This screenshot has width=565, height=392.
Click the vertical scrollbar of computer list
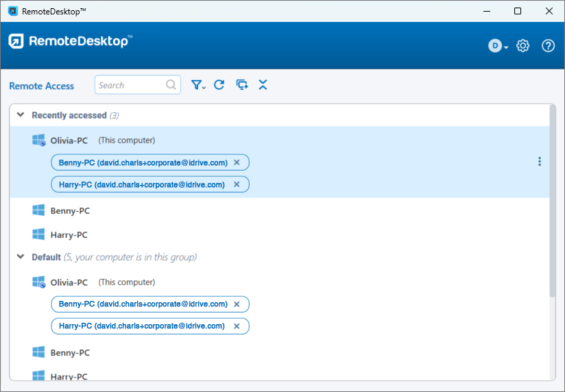click(553, 206)
